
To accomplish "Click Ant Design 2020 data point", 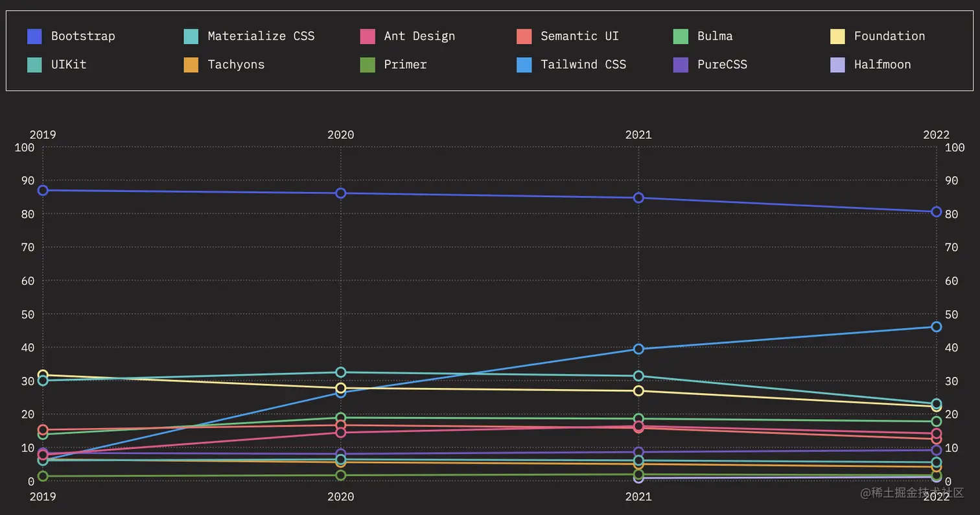I will [341, 433].
